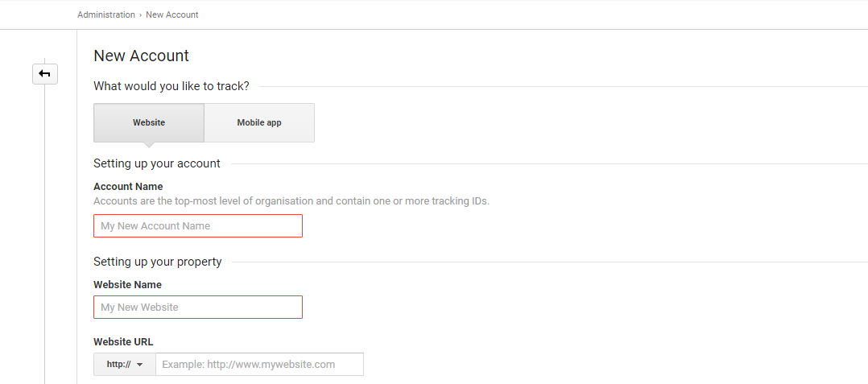Click the 'Setting up your account' section heading

point(156,163)
